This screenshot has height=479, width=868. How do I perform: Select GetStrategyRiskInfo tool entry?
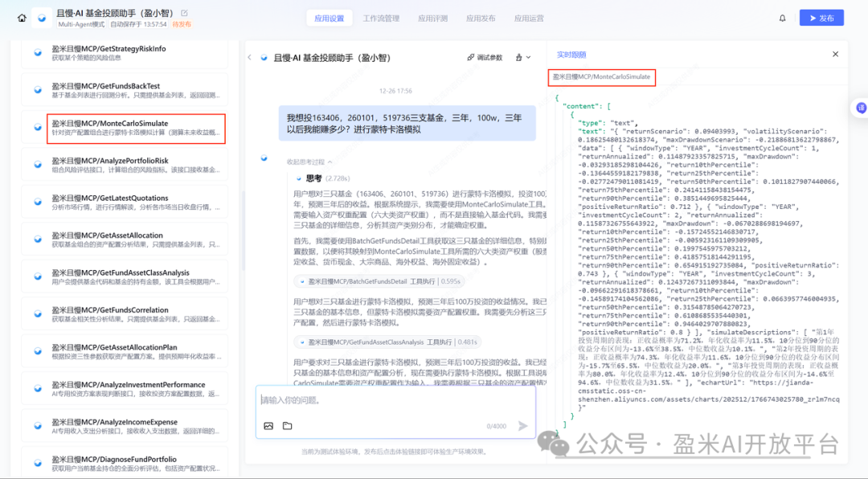tap(125, 53)
